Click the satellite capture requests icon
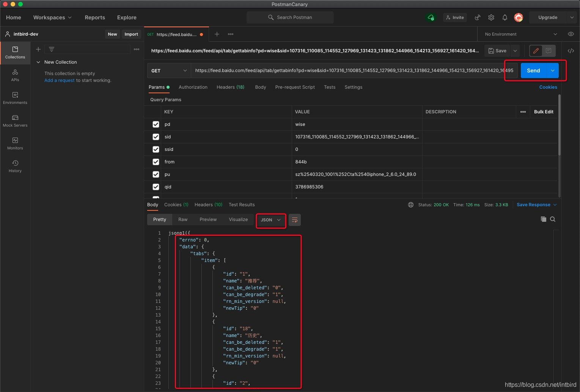 478,17
